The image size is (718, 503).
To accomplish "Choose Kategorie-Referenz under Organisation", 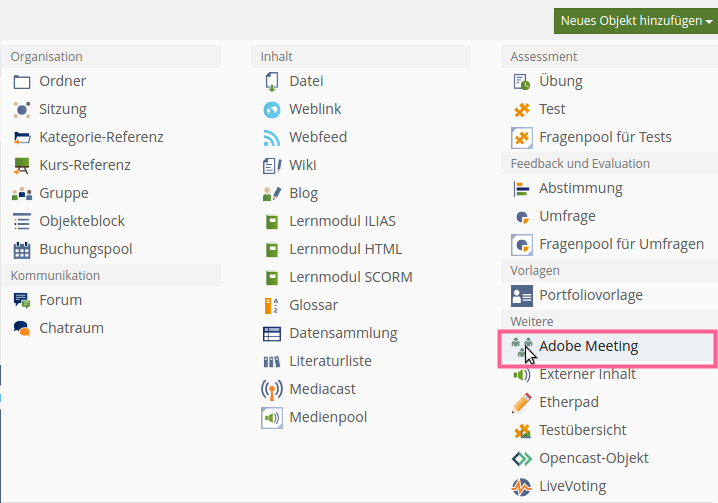I will 101,137.
